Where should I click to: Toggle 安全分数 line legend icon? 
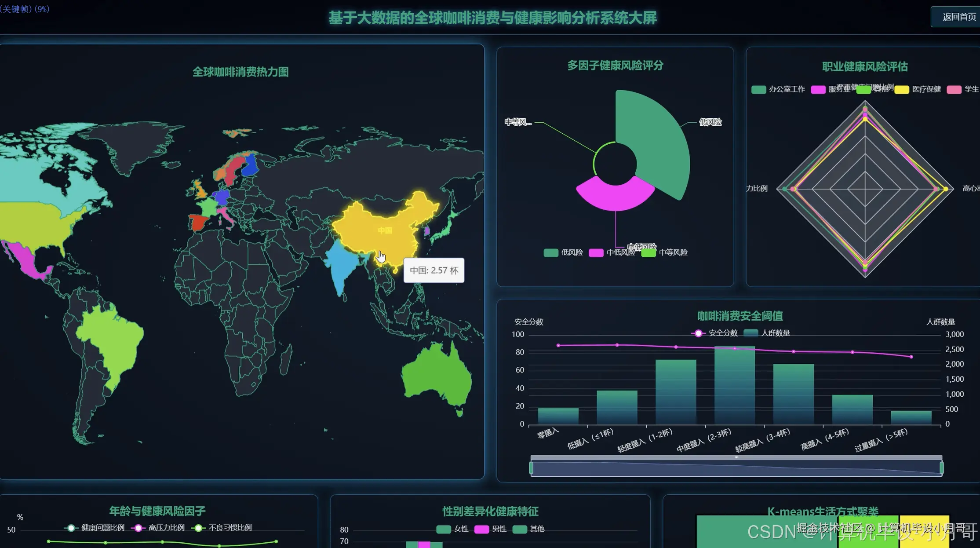coord(698,333)
